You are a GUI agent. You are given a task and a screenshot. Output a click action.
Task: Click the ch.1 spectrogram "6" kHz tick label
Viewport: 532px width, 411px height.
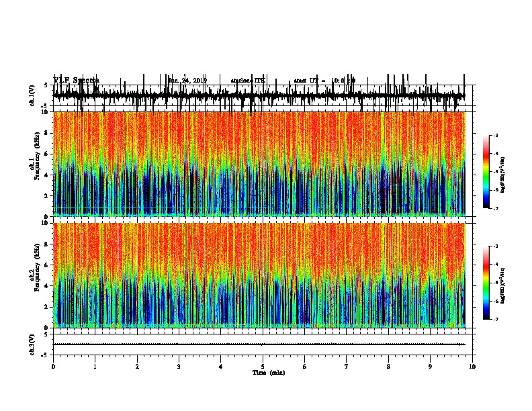click(46, 154)
